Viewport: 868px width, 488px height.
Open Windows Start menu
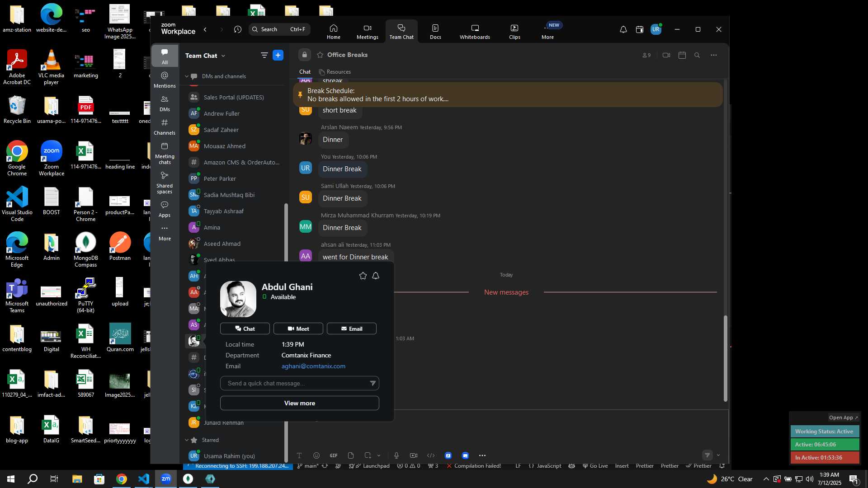click(11, 479)
